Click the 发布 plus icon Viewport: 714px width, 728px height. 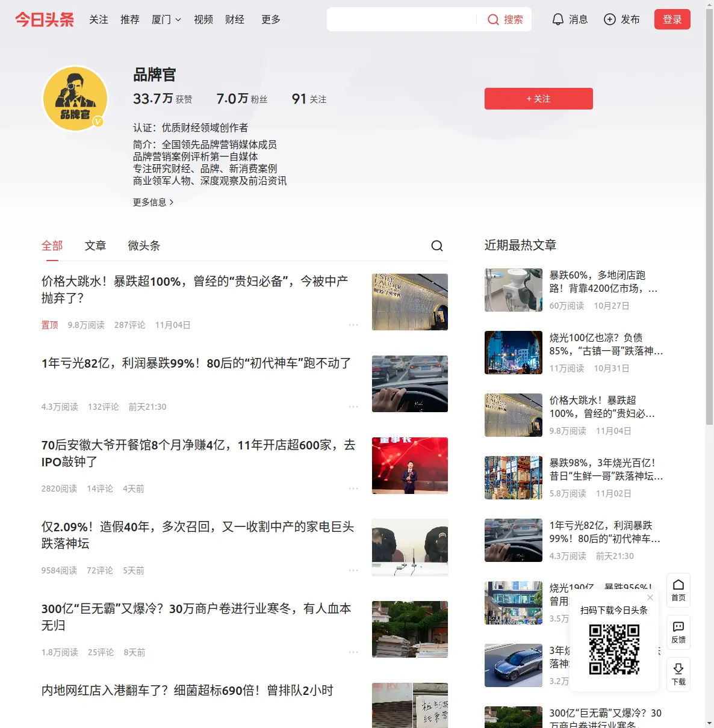pos(610,19)
